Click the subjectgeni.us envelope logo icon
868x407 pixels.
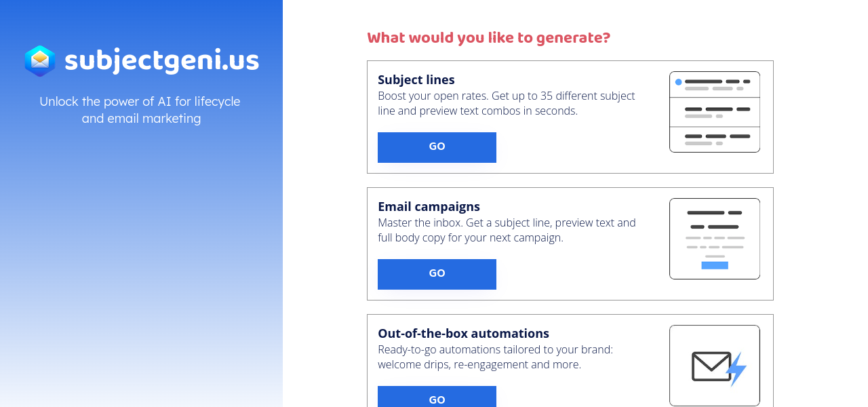tap(40, 61)
